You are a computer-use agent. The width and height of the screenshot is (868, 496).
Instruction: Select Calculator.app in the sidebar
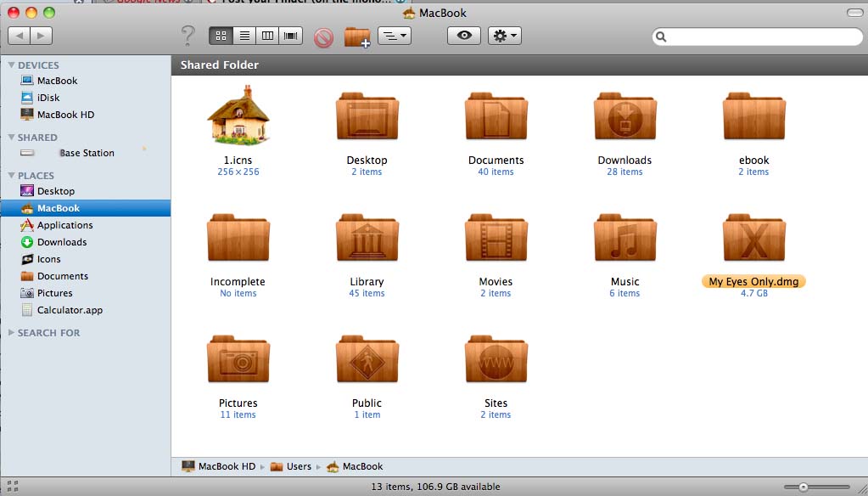pyautogui.click(x=85, y=310)
